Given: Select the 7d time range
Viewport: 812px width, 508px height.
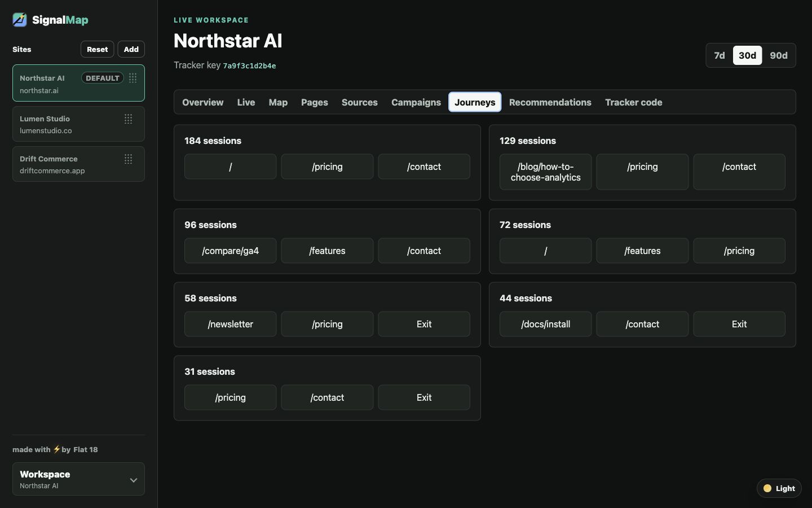Looking at the screenshot, I should click(720, 55).
